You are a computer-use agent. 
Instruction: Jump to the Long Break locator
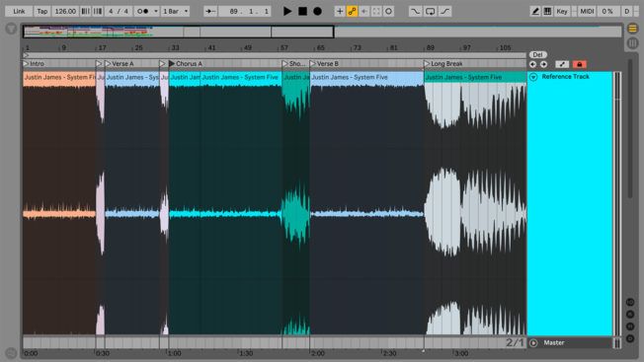443,63
